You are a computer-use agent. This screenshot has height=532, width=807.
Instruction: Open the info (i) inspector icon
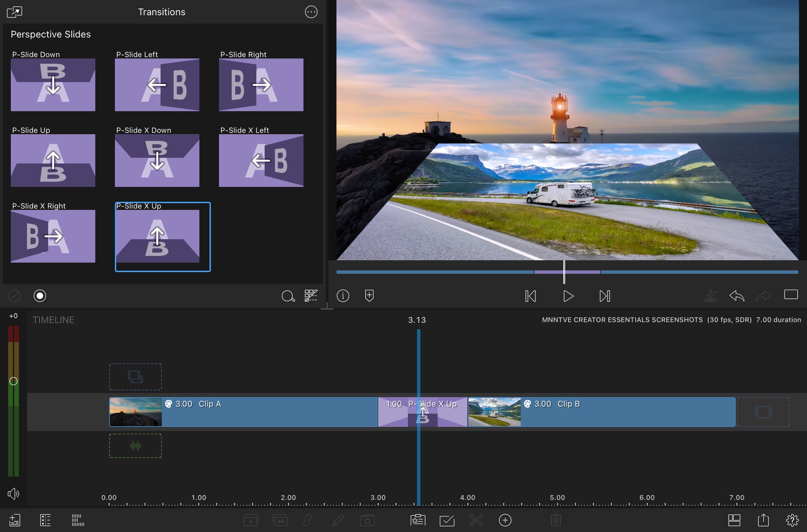[x=343, y=296]
